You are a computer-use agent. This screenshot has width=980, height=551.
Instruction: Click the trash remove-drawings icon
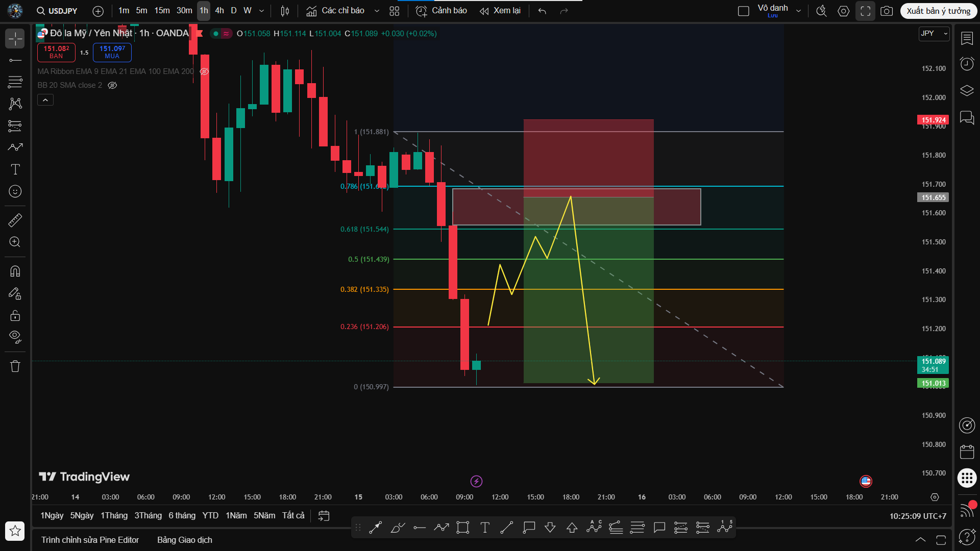pos(15,366)
